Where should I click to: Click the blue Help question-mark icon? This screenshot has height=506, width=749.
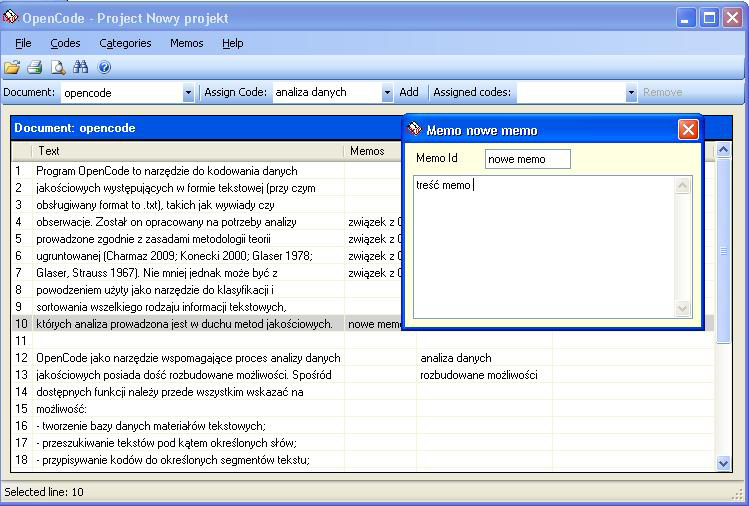click(104, 67)
